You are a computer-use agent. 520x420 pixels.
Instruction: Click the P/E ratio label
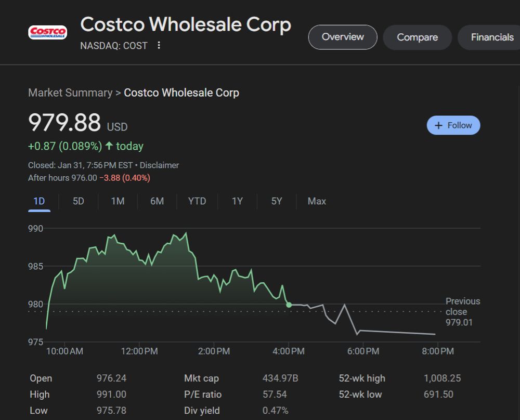coord(203,395)
